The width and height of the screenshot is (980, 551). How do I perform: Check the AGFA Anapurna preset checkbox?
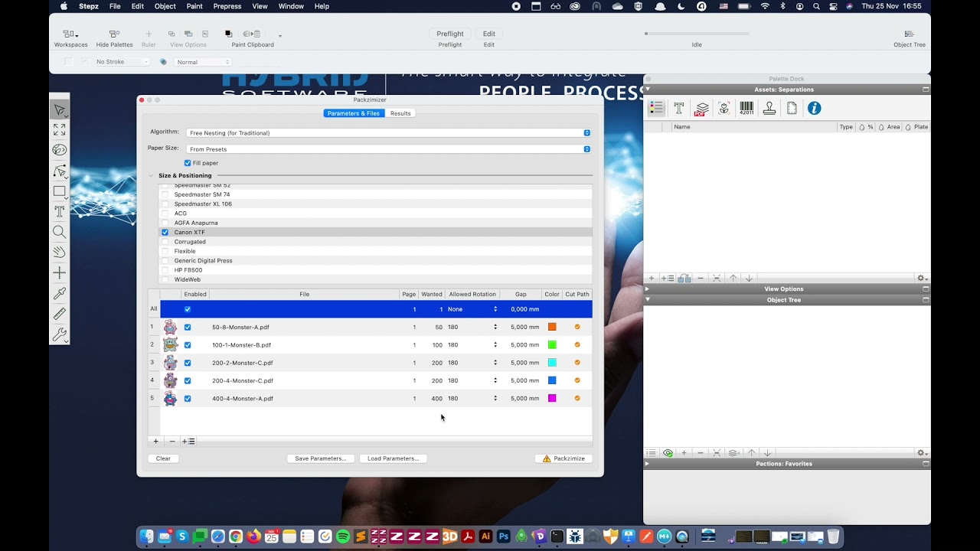tap(165, 223)
